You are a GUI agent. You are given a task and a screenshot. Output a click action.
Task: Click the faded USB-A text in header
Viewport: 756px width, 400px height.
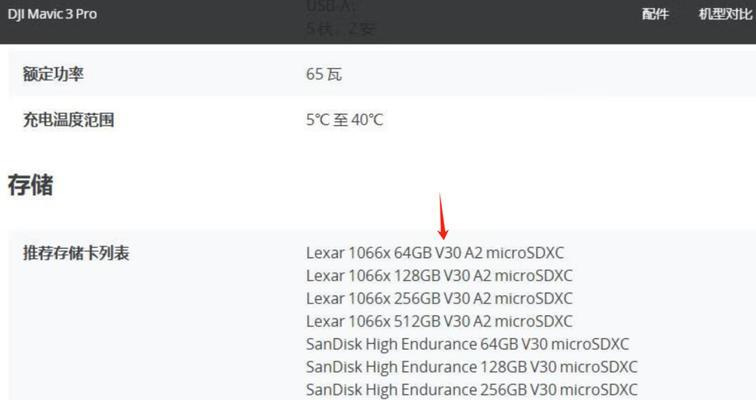(331, 6)
